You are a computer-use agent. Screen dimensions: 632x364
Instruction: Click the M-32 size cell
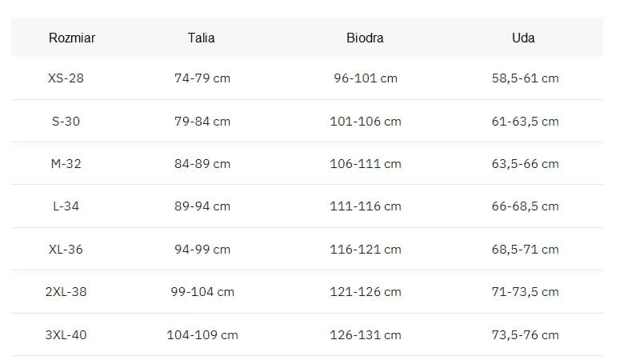pyautogui.click(x=66, y=164)
